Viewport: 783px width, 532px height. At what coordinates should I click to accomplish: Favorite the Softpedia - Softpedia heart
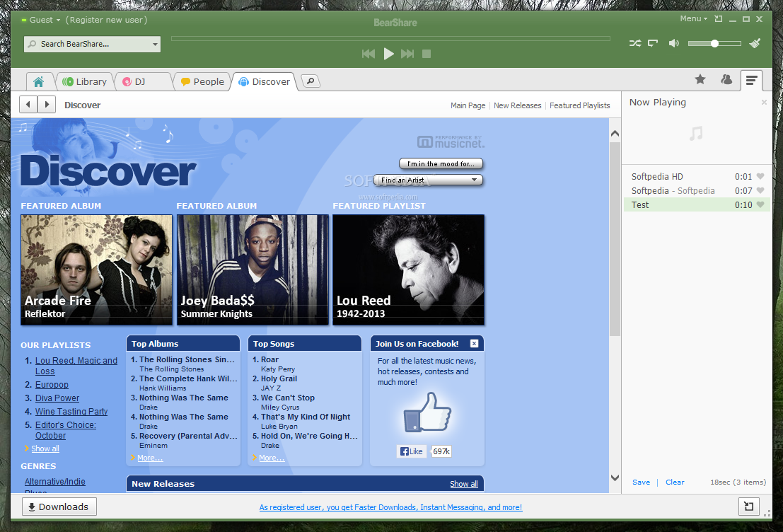tap(760, 190)
